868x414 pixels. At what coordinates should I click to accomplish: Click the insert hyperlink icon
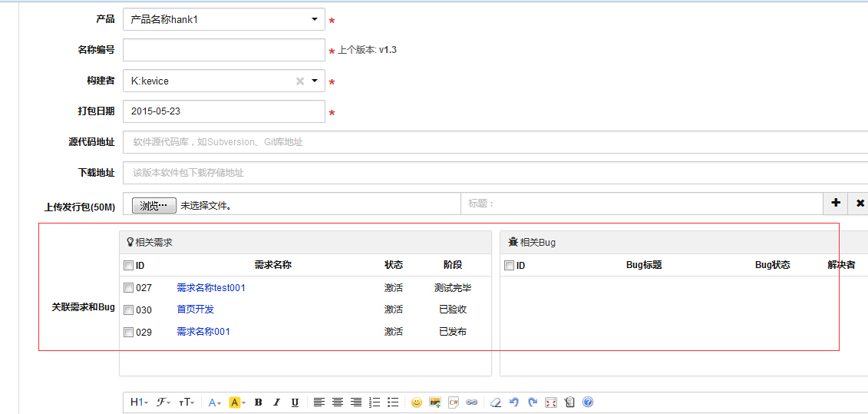[x=472, y=402]
